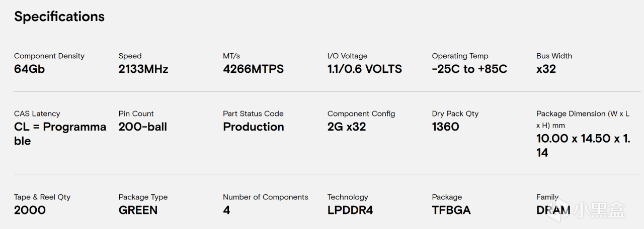Click the x32 Bus Width value
Screen dimensions: 644x229
(x=546, y=69)
